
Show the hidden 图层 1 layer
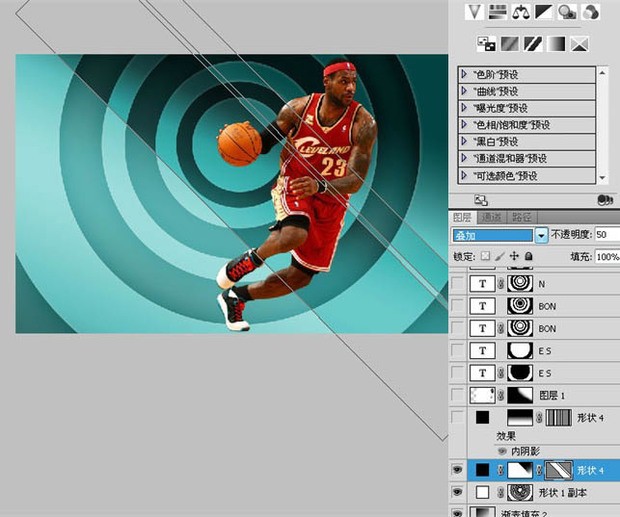tap(458, 395)
